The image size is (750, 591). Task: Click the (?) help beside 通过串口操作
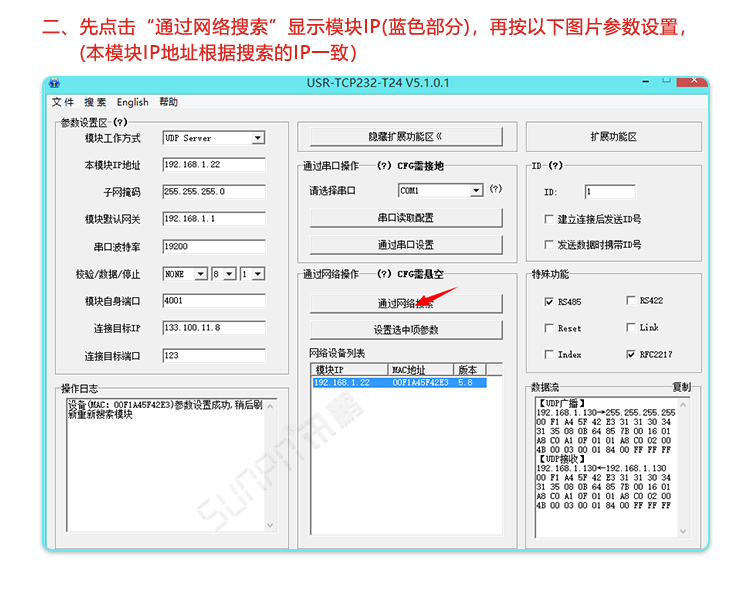384,165
